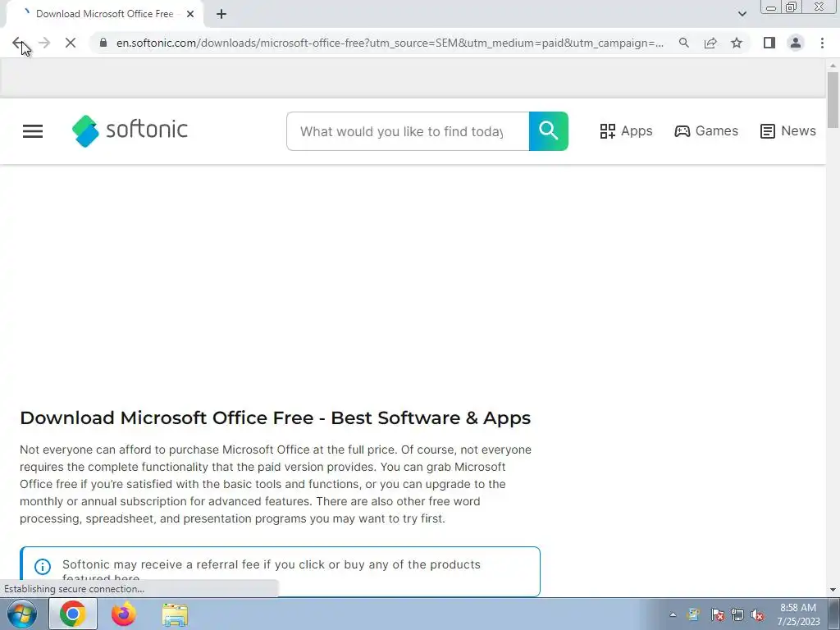Image resolution: width=840 pixels, height=630 pixels.
Task: Click the heading "Download Microsoft Office Free - Best Software & Apps"
Action: 276,418
